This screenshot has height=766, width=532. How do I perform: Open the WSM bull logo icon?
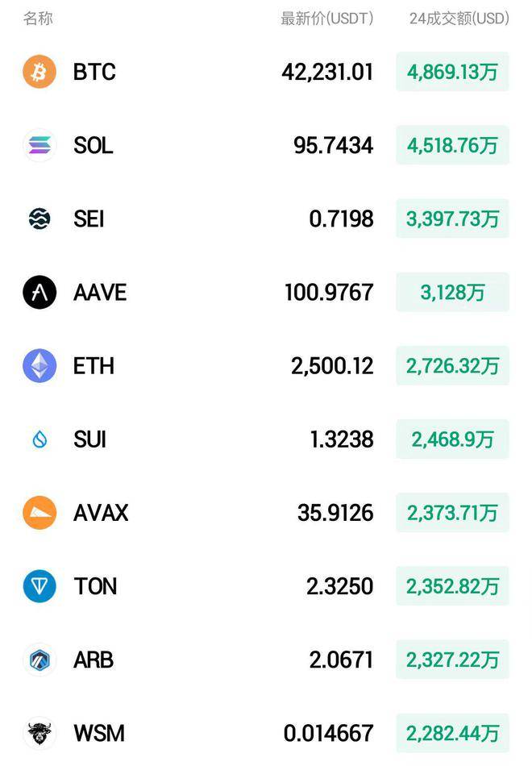click(x=39, y=733)
